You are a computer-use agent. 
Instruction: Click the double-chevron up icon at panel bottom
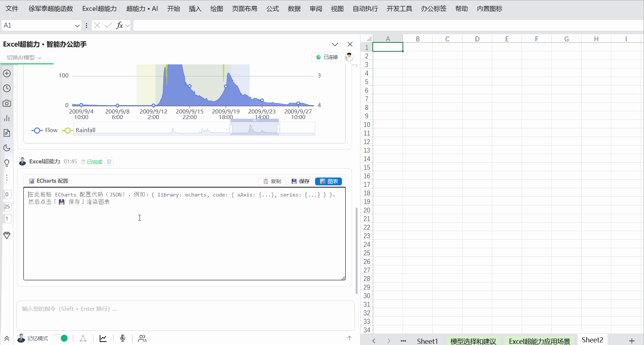7,338
